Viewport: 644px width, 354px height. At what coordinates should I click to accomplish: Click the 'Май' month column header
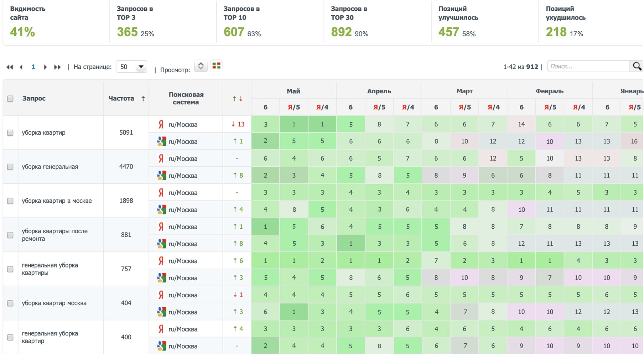[x=294, y=91]
